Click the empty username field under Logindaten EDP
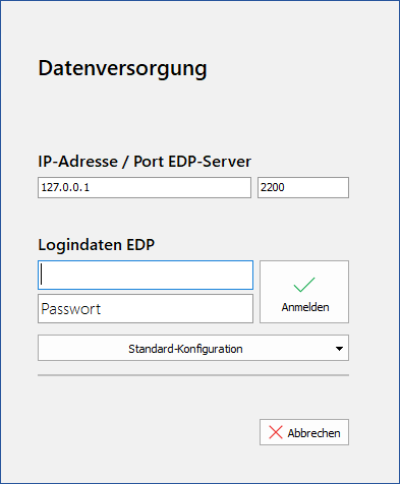 (x=145, y=275)
